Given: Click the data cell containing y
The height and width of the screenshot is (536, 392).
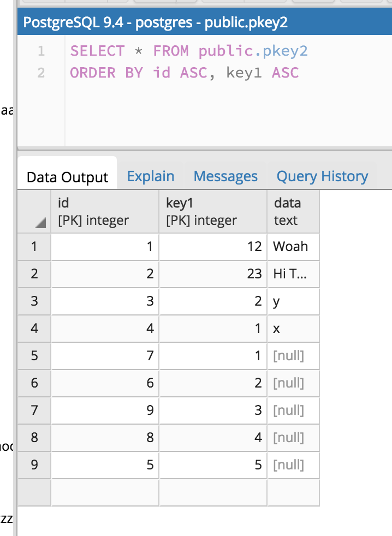Looking at the screenshot, I should [x=293, y=301].
